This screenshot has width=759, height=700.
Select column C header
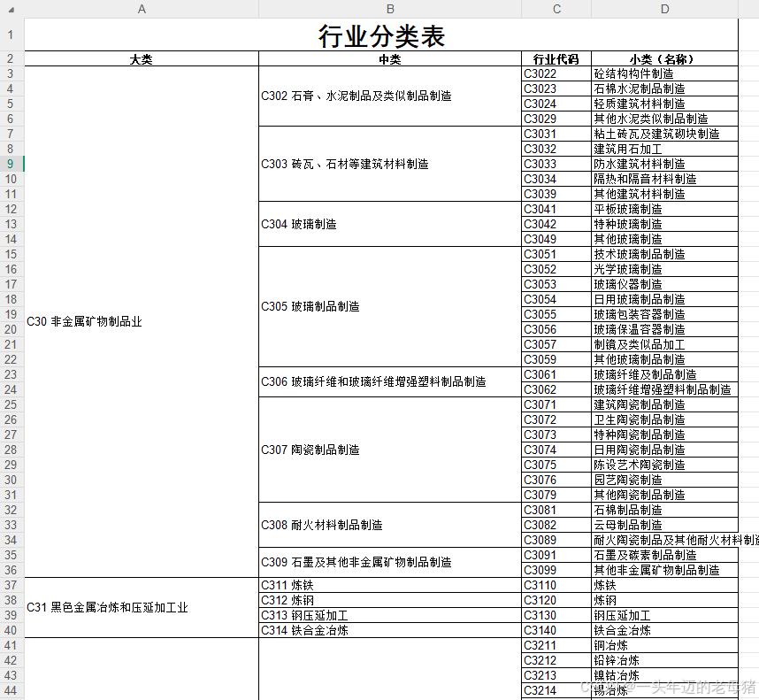click(556, 9)
